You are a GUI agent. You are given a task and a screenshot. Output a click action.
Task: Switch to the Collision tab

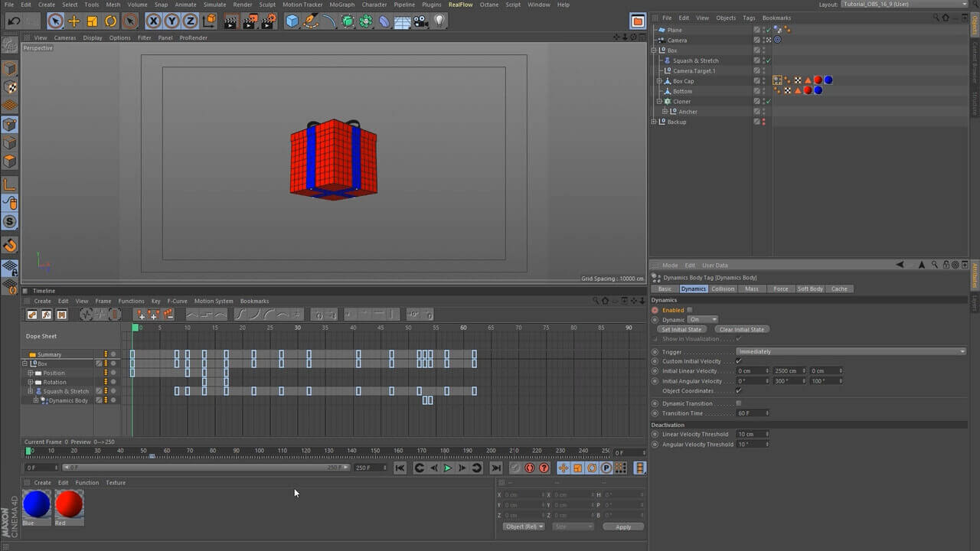pyautogui.click(x=722, y=289)
